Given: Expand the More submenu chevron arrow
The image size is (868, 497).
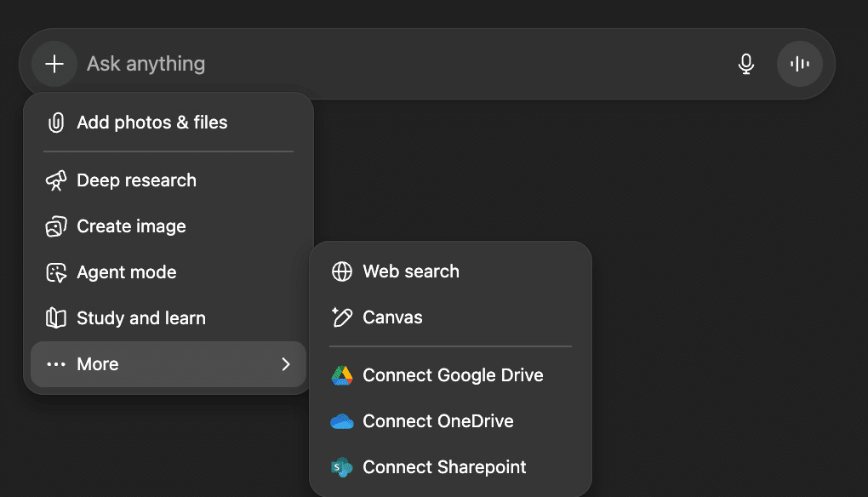Looking at the screenshot, I should point(286,364).
